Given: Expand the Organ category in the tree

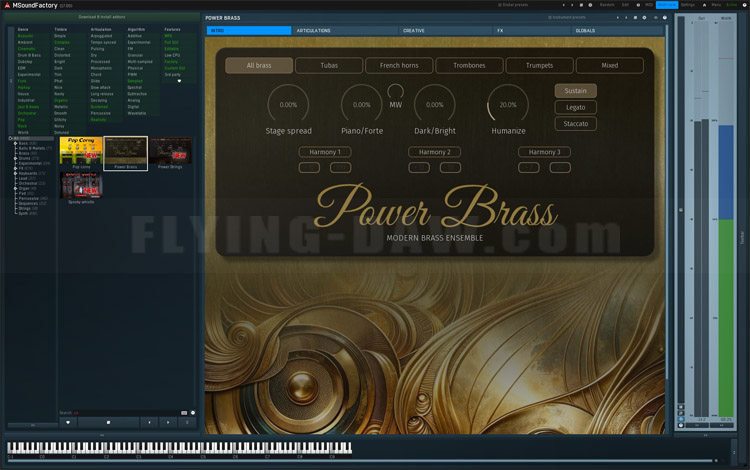Looking at the screenshot, I should (x=15, y=188).
